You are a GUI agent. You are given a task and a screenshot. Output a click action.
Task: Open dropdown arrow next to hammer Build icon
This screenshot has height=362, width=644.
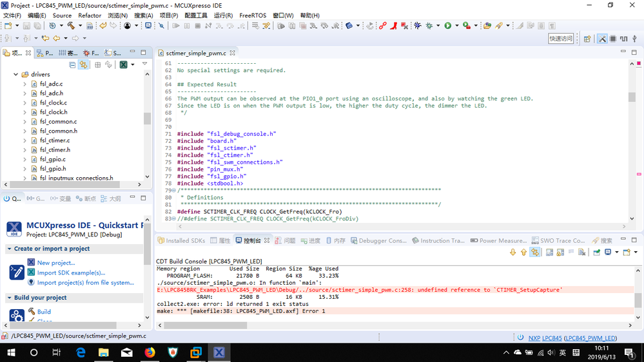80,26
